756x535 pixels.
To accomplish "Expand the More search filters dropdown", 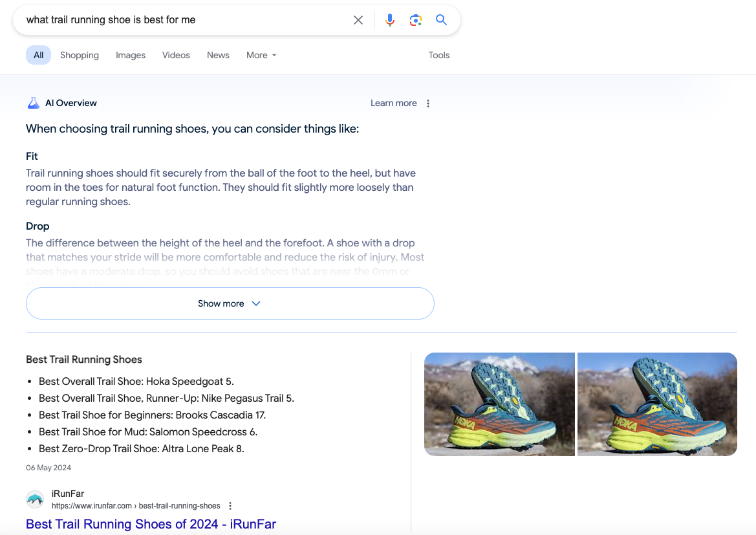I will click(x=261, y=55).
